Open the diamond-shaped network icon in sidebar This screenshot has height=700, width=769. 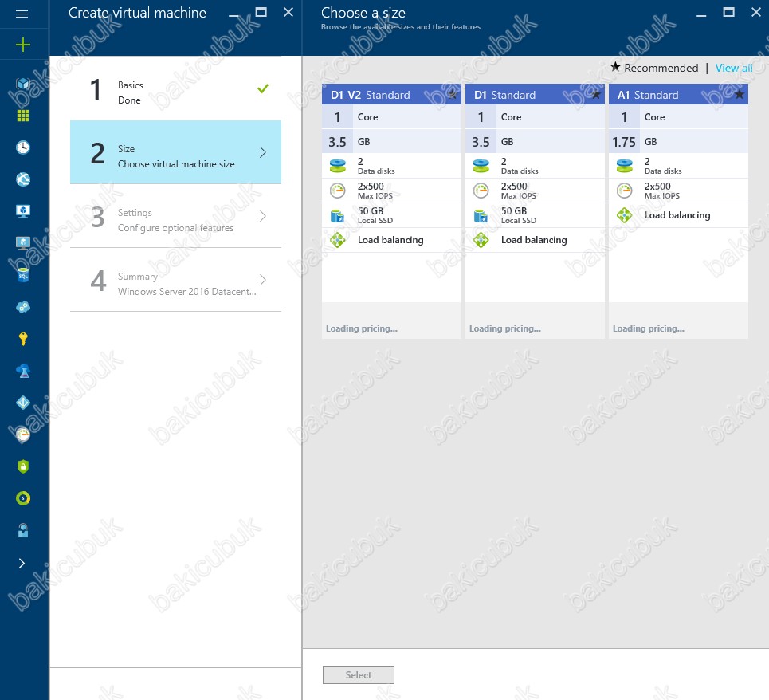coord(22,403)
